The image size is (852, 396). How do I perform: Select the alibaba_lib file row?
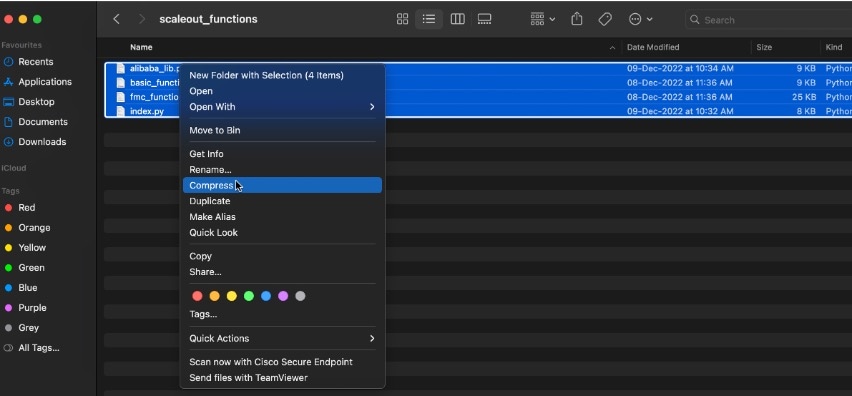(x=478, y=69)
